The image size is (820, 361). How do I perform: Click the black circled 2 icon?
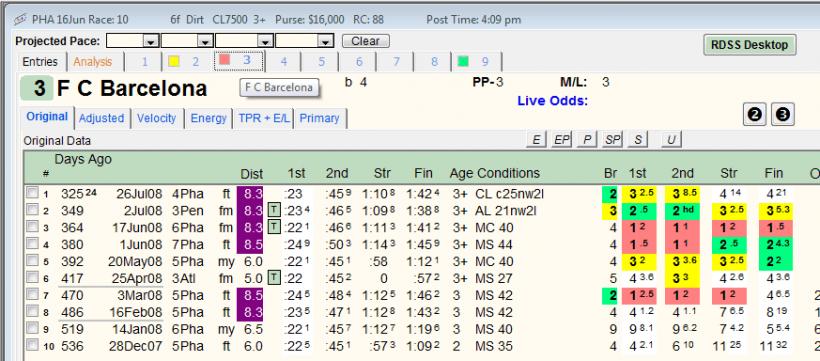coord(754,115)
